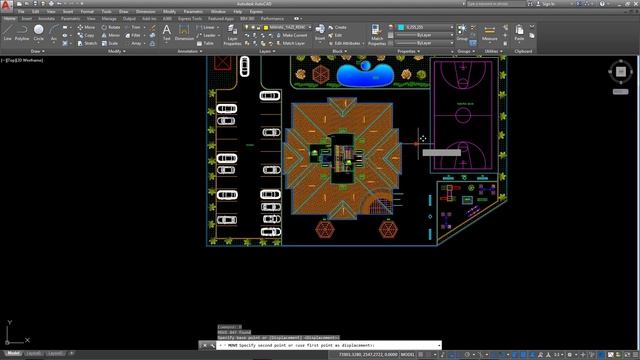
Task: Open command line history arrow
Action: pyautogui.click(x=439, y=346)
